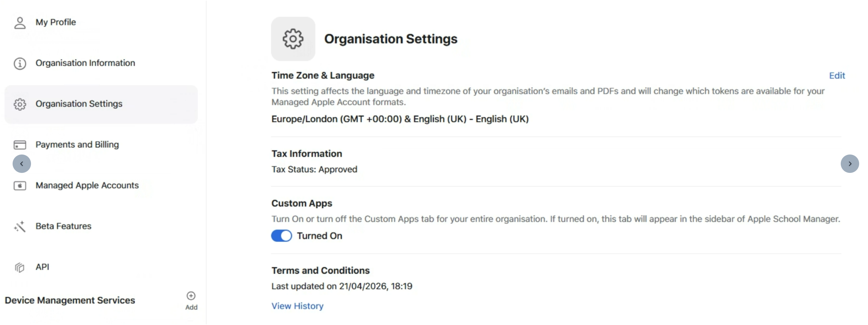868x325 pixels.
Task: Click the Organisation Information info icon
Action: tap(20, 64)
